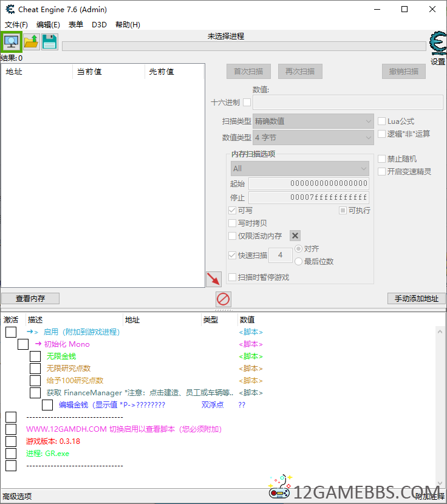Activate checkbox for 初始化 Mono
447x504 pixels.
coord(23,344)
